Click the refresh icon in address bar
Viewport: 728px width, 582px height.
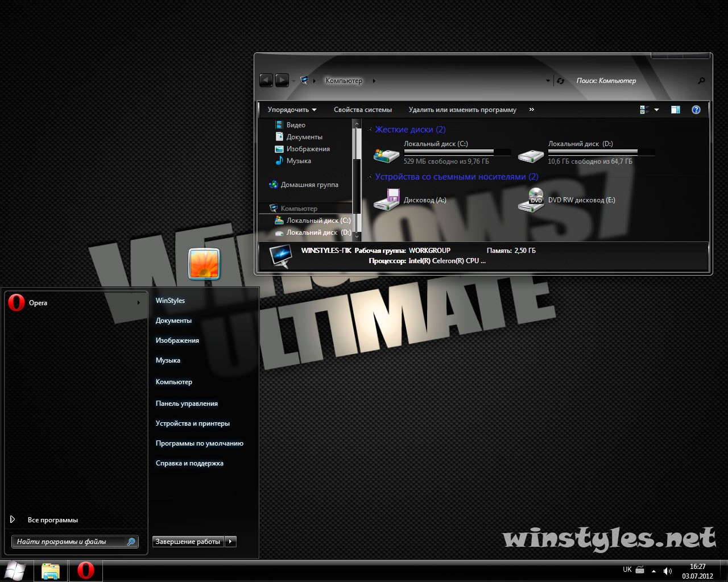[x=560, y=81]
